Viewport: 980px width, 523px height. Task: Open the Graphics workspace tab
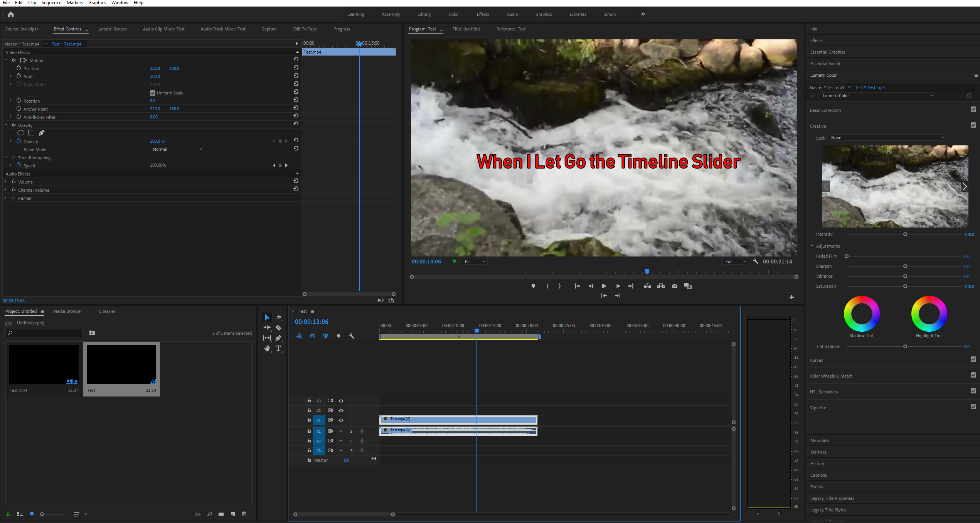[543, 14]
